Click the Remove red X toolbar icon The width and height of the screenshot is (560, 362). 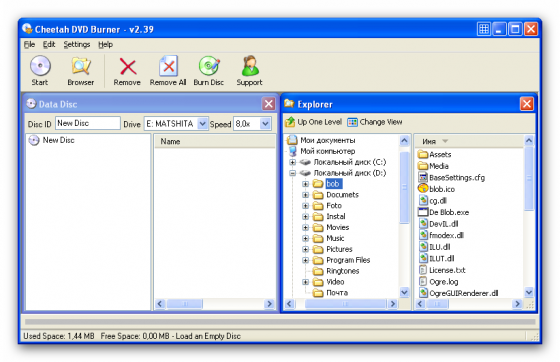click(128, 66)
